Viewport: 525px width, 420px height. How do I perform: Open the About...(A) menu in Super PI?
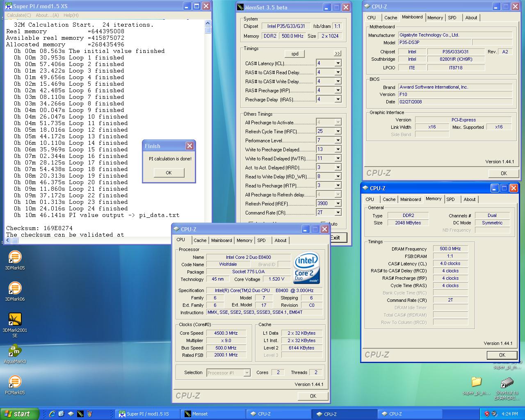click(47, 15)
